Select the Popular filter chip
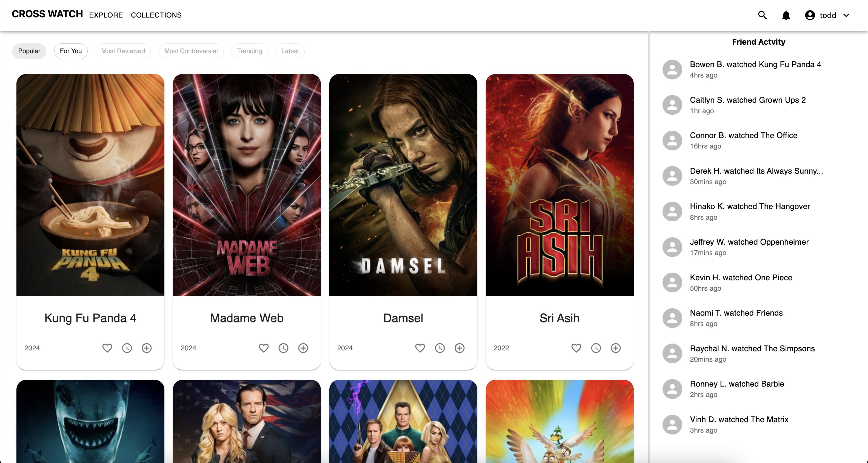Image resolution: width=868 pixels, height=463 pixels. [29, 51]
